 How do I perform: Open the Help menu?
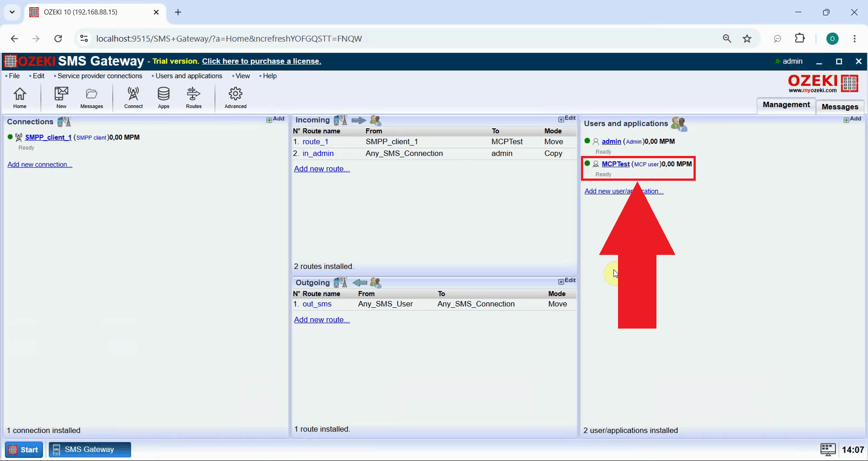click(269, 76)
